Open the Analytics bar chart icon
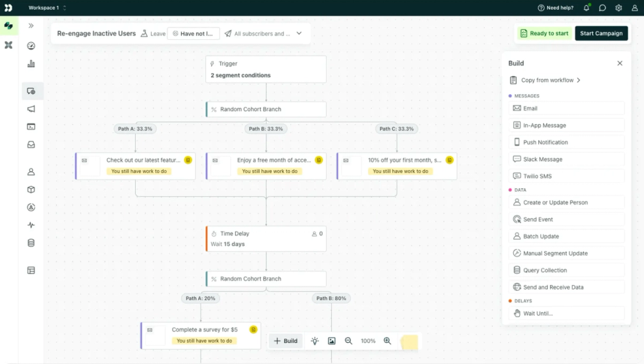Viewport: 644px width, 364px height. (31, 63)
